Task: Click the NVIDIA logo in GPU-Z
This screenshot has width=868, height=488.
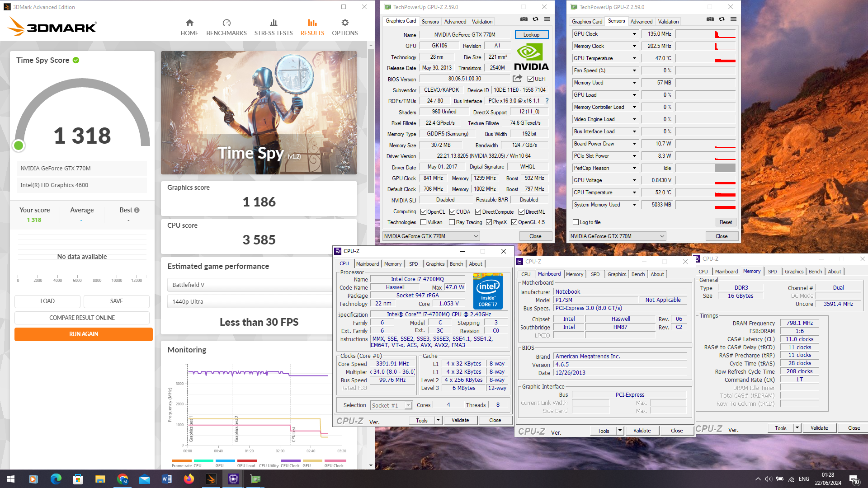Action: [x=531, y=57]
